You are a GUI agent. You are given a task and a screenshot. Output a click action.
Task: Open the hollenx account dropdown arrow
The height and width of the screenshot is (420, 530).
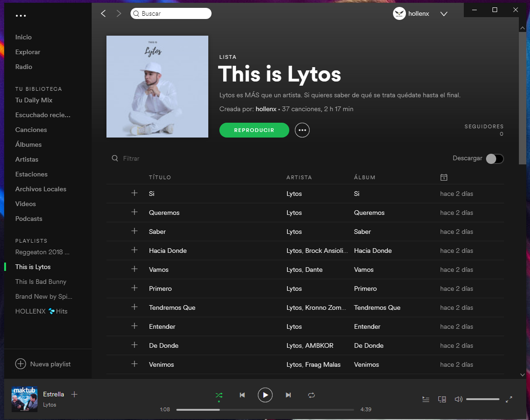[x=444, y=14]
